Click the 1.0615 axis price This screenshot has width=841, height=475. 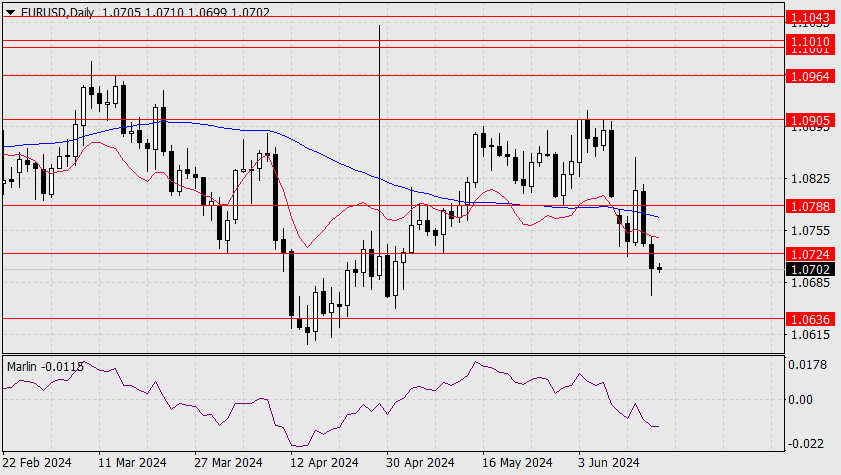[810, 335]
